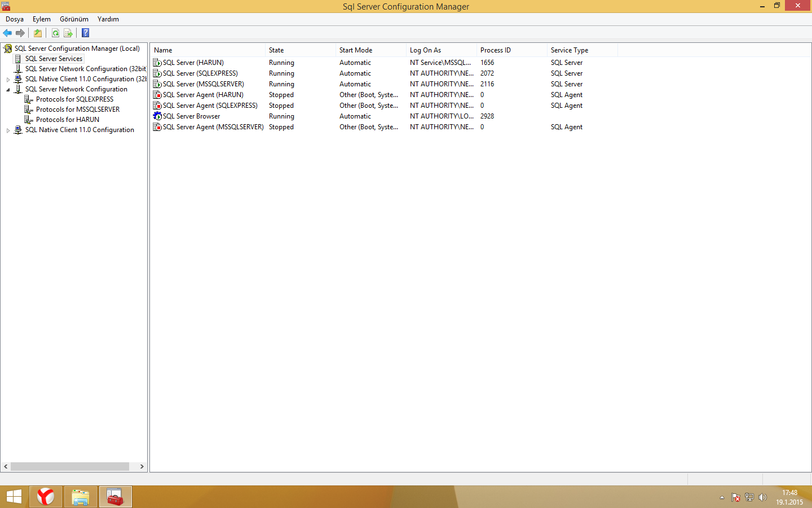Click the taskbar clock showing 17:48

pyautogui.click(x=789, y=493)
